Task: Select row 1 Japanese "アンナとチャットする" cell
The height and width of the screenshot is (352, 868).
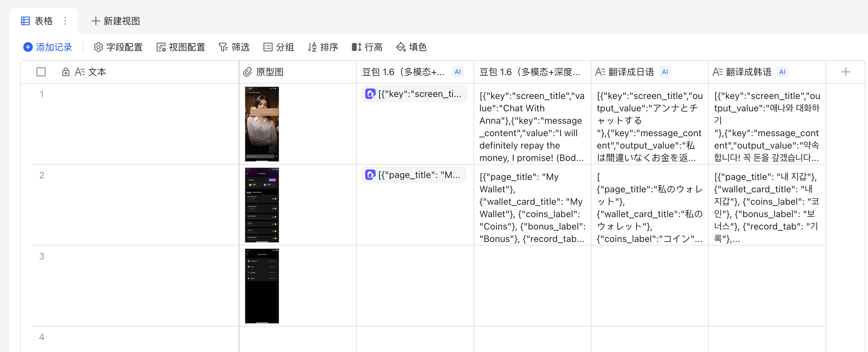Action: pyautogui.click(x=649, y=124)
